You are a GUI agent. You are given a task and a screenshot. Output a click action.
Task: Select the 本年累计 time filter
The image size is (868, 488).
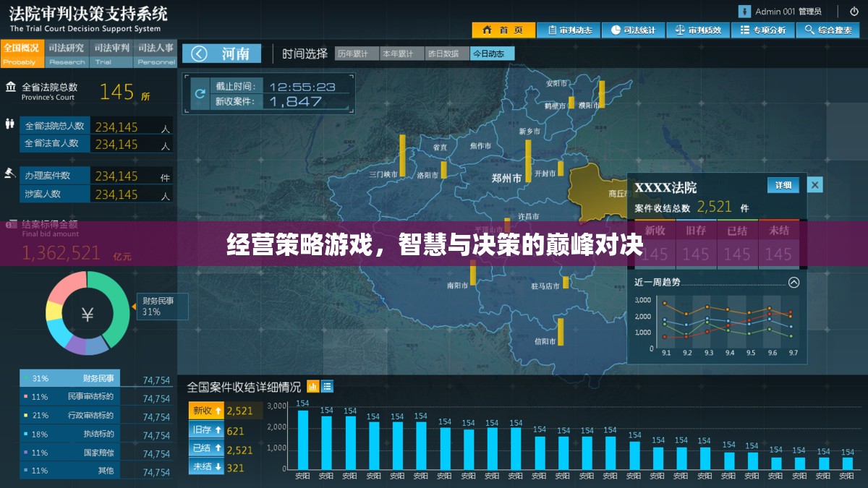[401, 53]
